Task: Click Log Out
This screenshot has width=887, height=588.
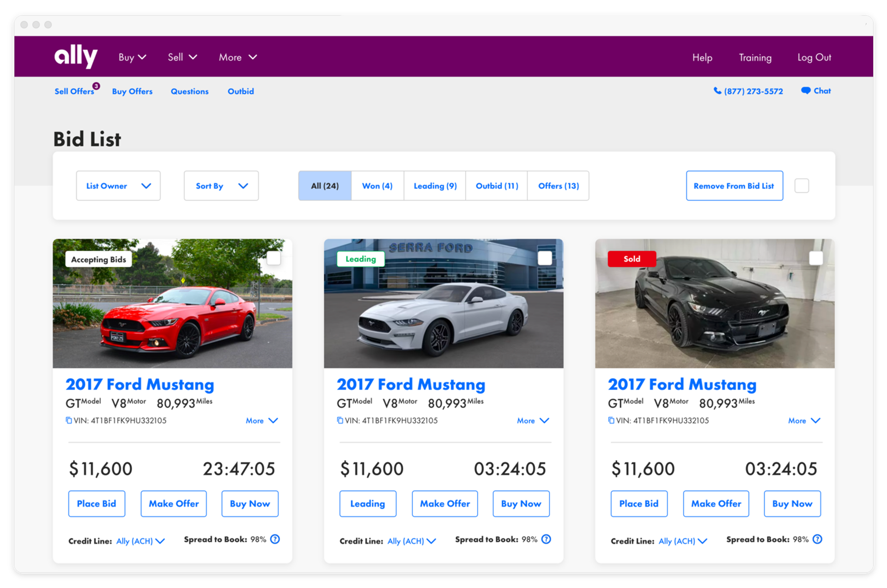Action: coord(814,58)
